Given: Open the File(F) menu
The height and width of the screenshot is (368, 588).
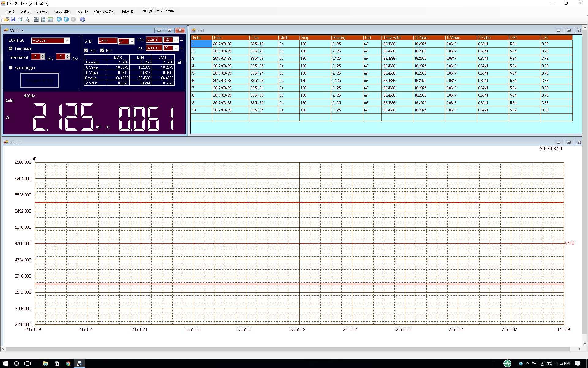Looking at the screenshot, I should click(9, 11).
